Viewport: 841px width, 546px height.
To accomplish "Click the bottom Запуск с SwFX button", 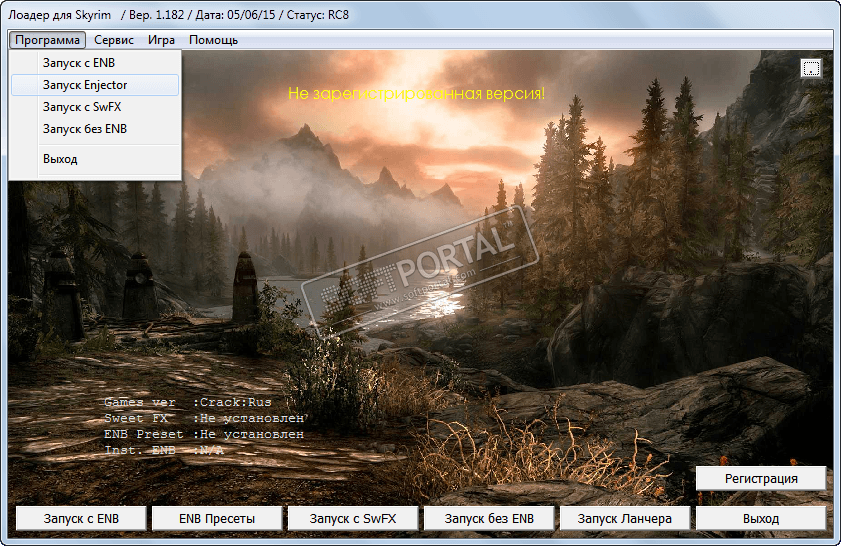I will [x=353, y=519].
